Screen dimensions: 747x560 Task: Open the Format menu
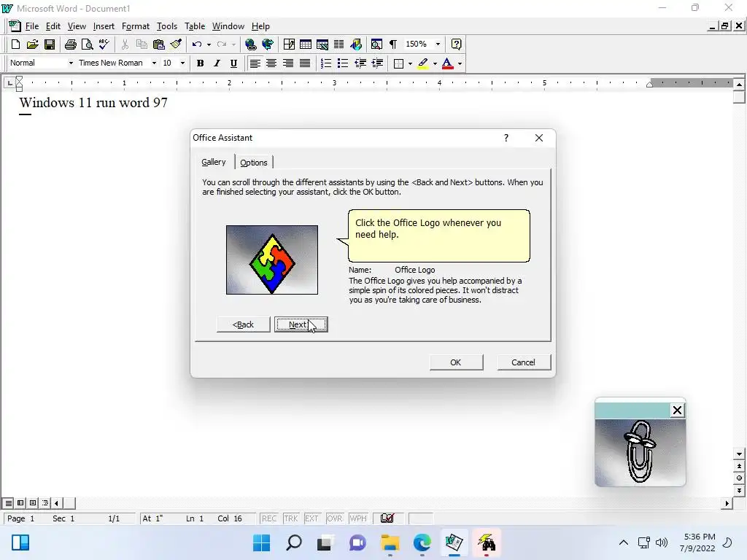point(135,26)
